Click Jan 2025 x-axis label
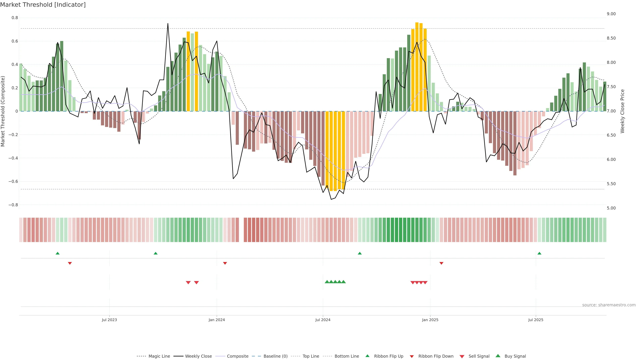Viewport: 644px width, 362px height. pos(430,320)
